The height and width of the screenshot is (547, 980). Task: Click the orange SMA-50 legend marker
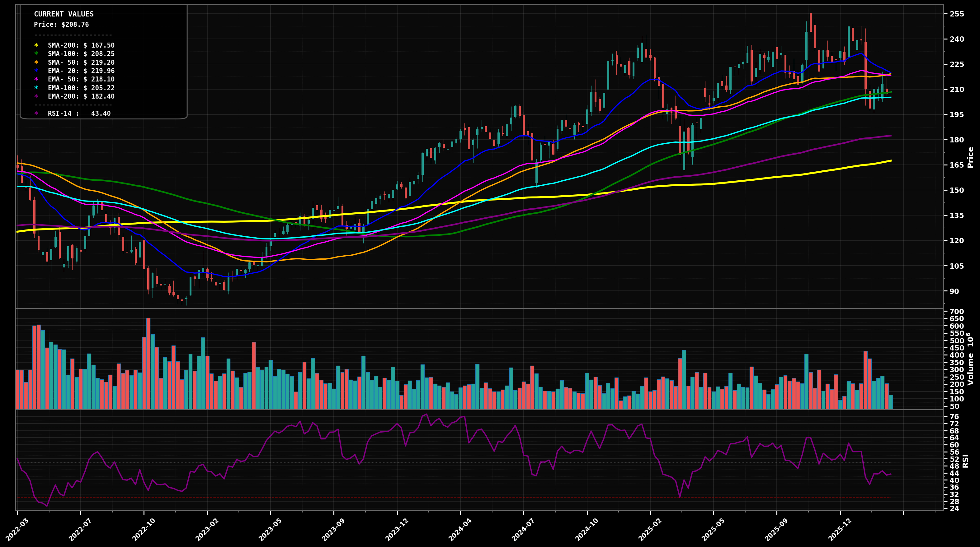36,62
